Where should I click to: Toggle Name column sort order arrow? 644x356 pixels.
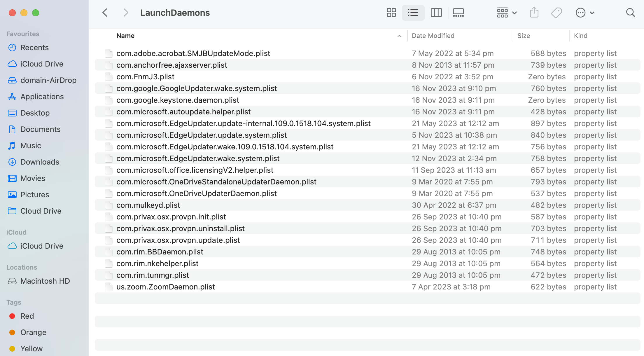(x=399, y=36)
